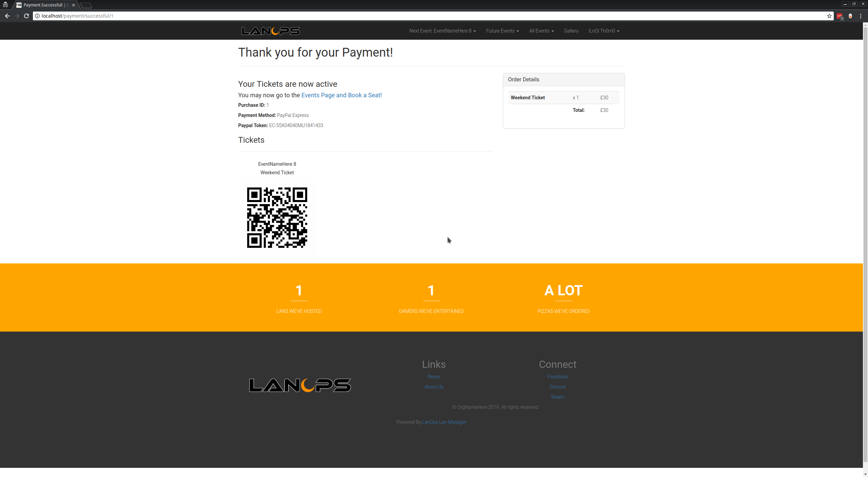Follow Events Page and Book a Seat link
The width and height of the screenshot is (868, 477).
pyautogui.click(x=341, y=95)
